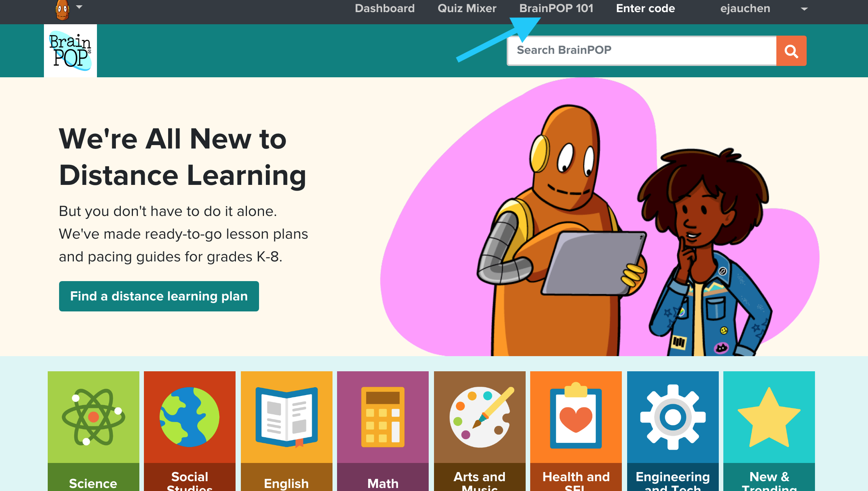
Task: Click the Enter code link
Action: click(x=645, y=8)
